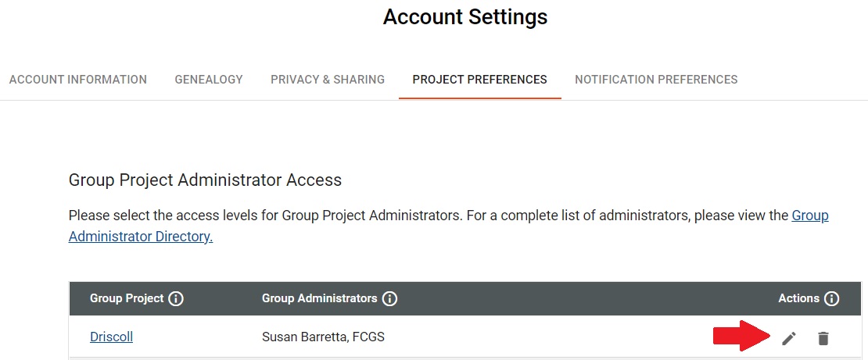Screen dimensions: 868x360
Task: Click the access levels description paragraph
Action: pyautogui.click(x=448, y=226)
